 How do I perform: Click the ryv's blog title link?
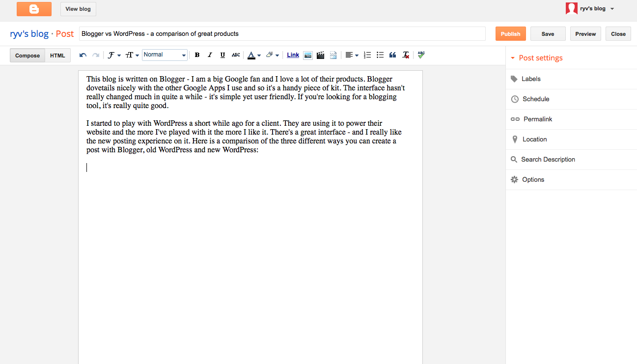coord(29,34)
